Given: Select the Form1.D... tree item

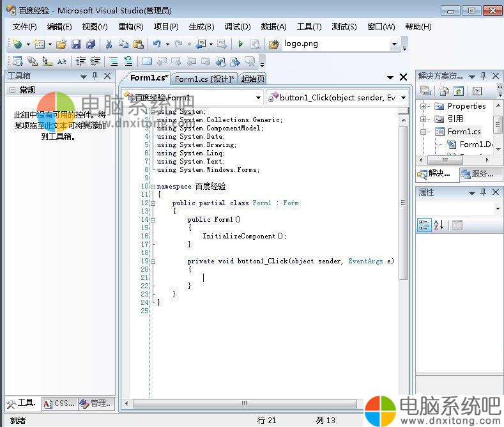Looking at the screenshot, I should click(x=476, y=144).
